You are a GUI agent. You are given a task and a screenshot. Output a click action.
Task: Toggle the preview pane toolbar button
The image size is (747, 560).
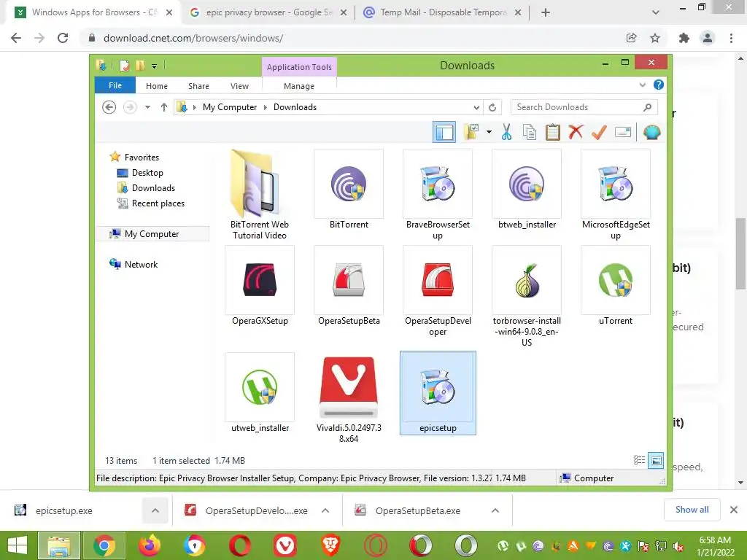coord(444,133)
